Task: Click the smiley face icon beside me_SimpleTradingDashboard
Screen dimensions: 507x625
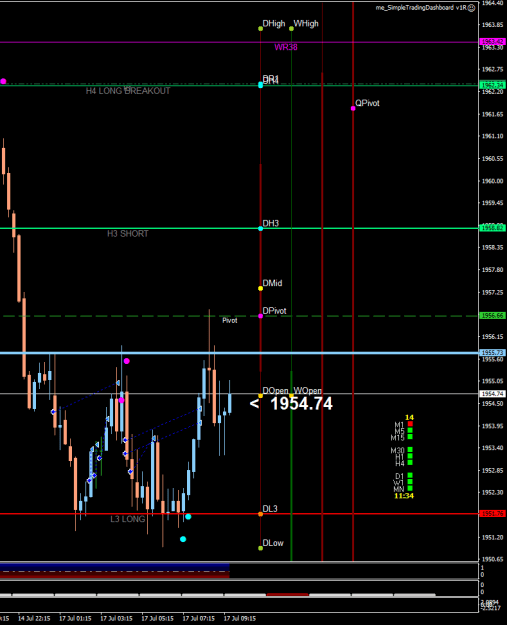Action: click(x=472, y=8)
